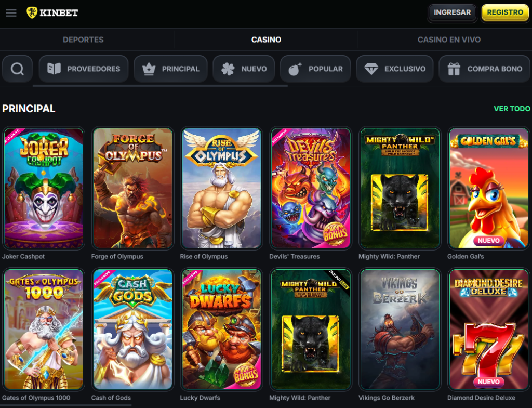This screenshot has height=408, width=532.
Task: Open Ver Todo for Principal games
Action: pos(512,109)
